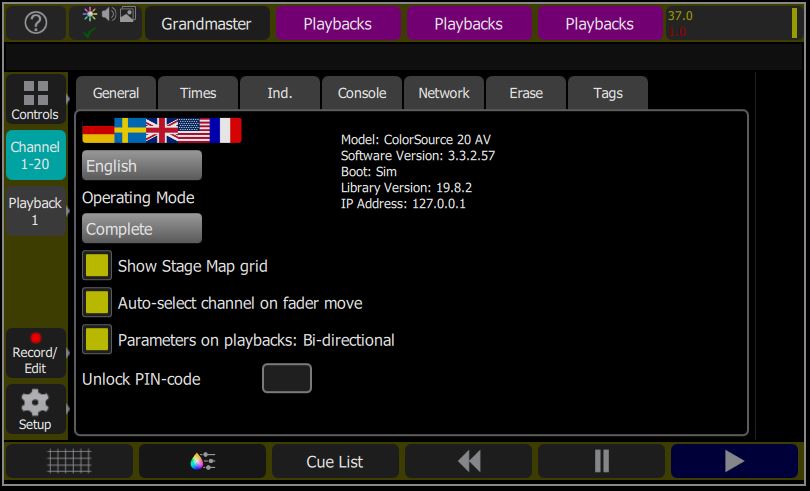Select the French flag language
Image resolution: width=810 pixels, height=491 pixels.
[x=226, y=130]
